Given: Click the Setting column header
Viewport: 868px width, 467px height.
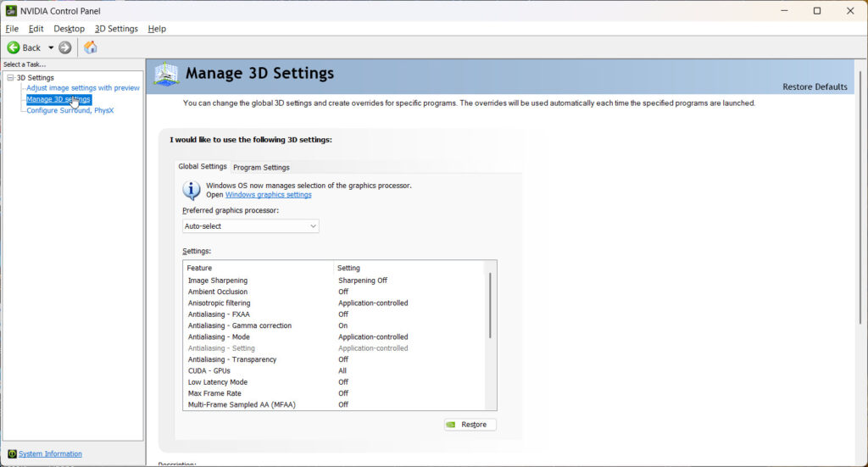Looking at the screenshot, I should (x=409, y=268).
